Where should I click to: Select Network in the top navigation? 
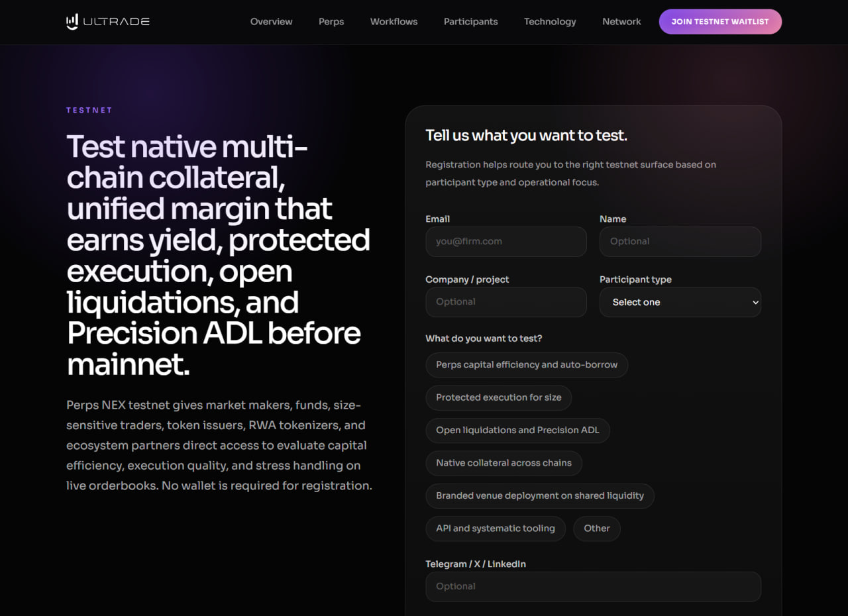(x=621, y=22)
